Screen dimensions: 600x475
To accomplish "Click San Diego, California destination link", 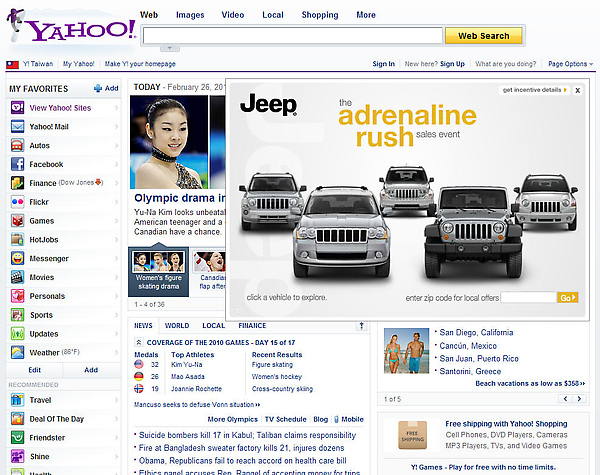I will pos(476,332).
